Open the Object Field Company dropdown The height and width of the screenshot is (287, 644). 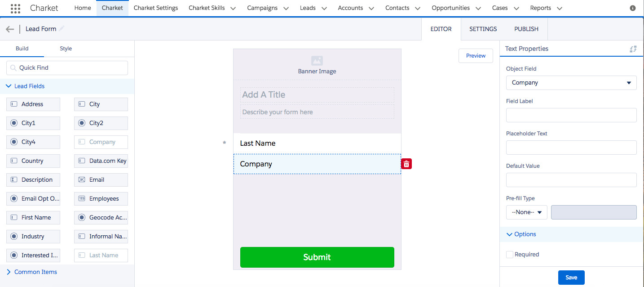571,83
